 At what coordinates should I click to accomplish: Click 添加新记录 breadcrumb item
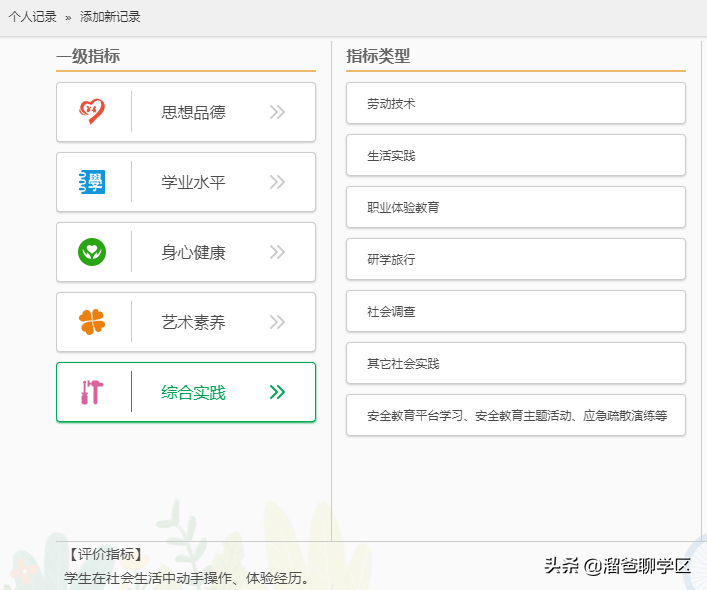[x=110, y=17]
